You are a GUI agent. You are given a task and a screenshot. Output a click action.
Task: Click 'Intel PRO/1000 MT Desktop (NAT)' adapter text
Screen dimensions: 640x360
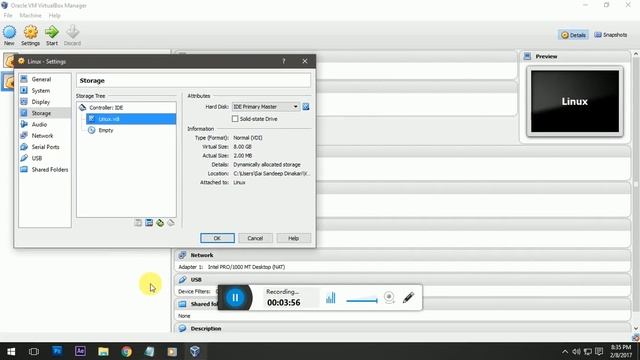coord(247,267)
